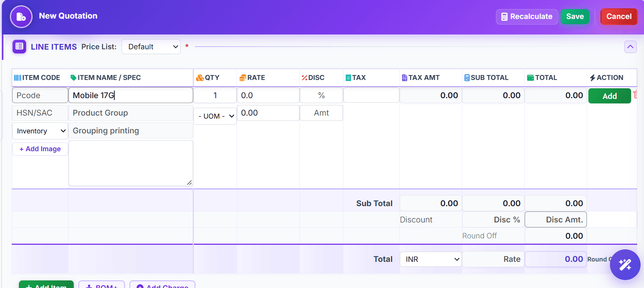This screenshot has width=644, height=288.
Task: Open the Price List dropdown
Action: 151,47
